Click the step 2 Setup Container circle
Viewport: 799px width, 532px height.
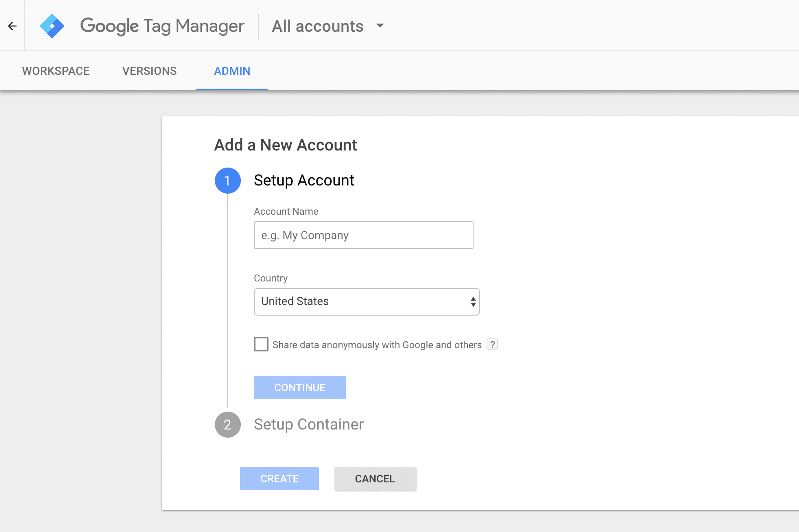pos(227,424)
